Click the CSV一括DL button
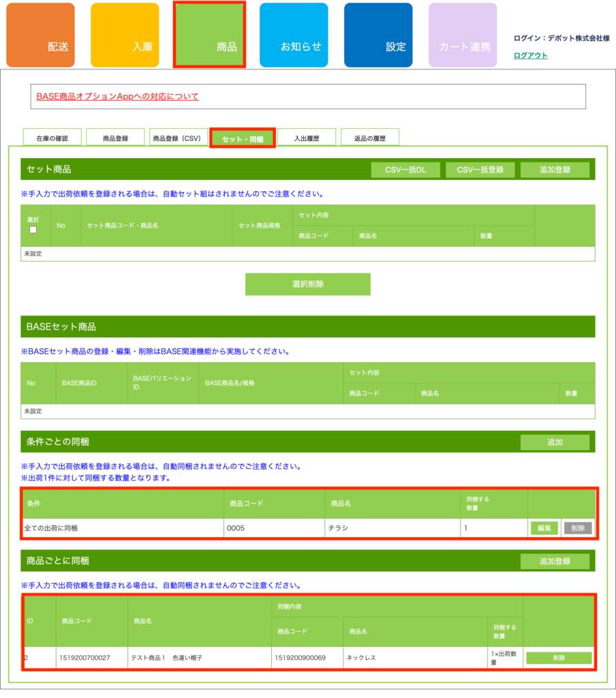The height and width of the screenshot is (698, 616). (405, 170)
